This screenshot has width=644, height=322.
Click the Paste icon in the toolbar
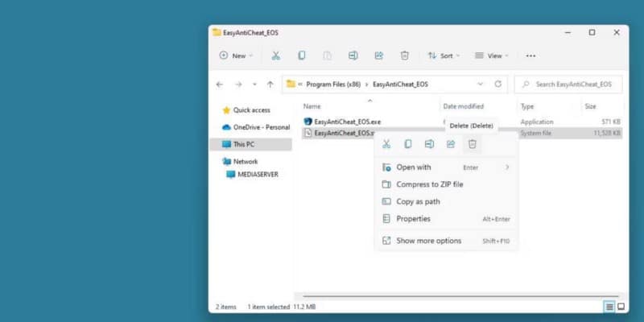[328, 56]
